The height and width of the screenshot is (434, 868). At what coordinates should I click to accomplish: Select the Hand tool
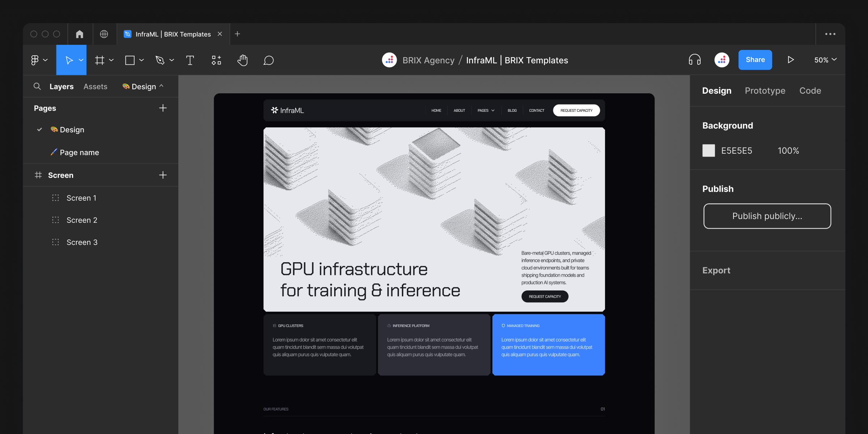tap(243, 60)
